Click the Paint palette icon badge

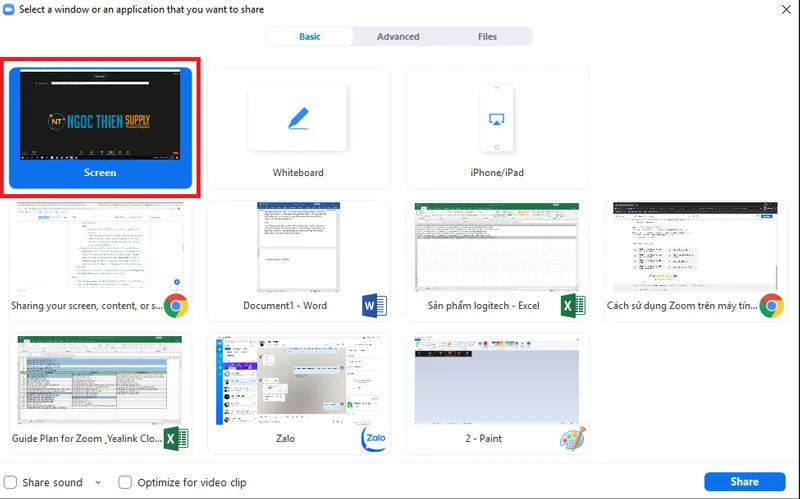coord(573,438)
